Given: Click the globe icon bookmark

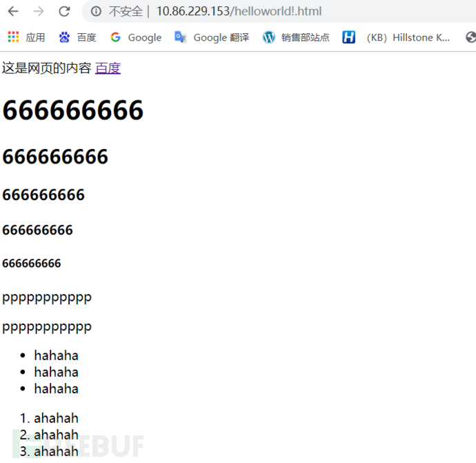Looking at the screenshot, I should 470,37.
